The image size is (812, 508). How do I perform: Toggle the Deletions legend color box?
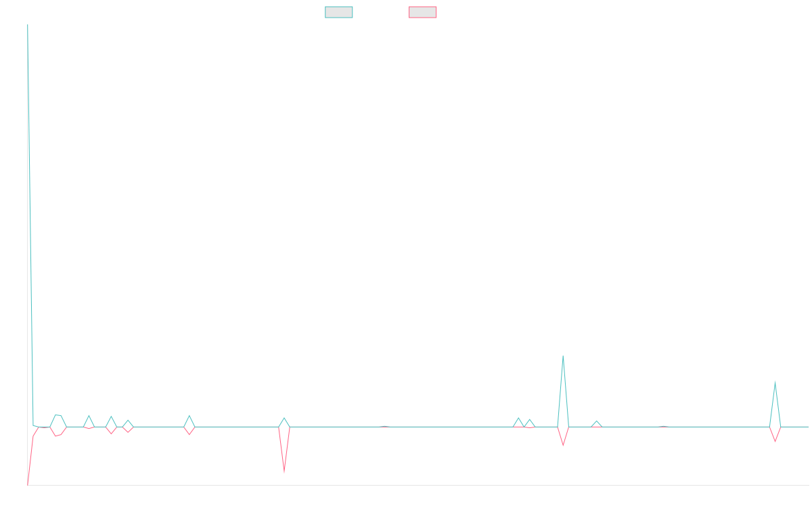tap(422, 12)
